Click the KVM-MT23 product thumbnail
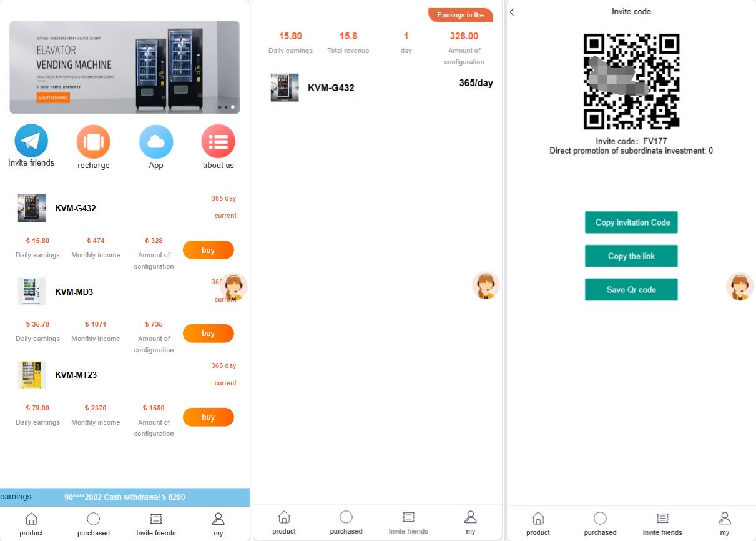 click(31, 375)
